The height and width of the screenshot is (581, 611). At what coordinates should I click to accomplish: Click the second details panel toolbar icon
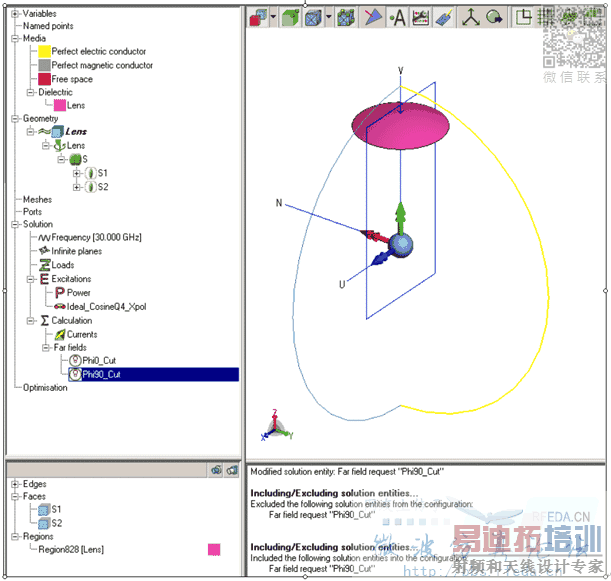(232, 470)
